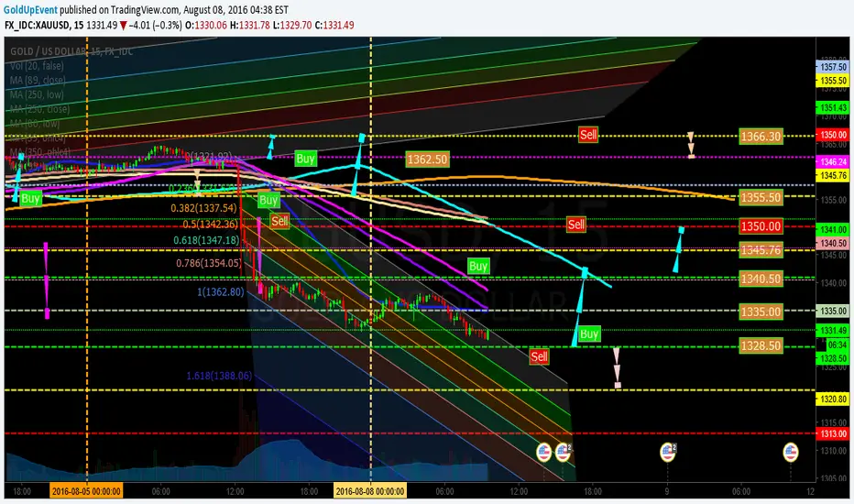
Task: Open the GoldUpEvent author link
Action: click(x=30, y=10)
